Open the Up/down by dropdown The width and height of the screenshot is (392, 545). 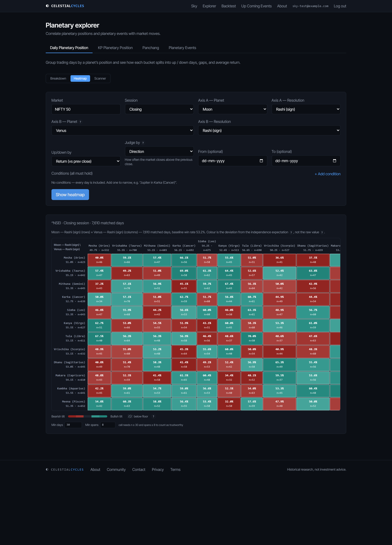tap(86, 161)
